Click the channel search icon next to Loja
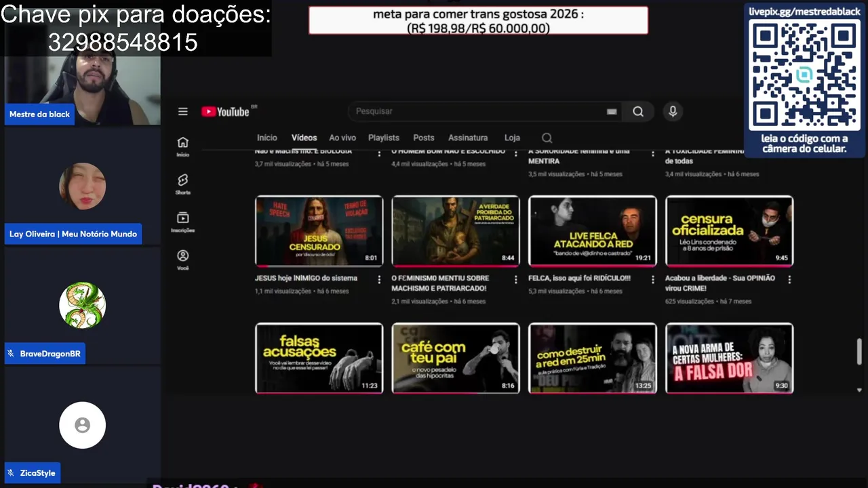The image size is (868, 488). coord(547,138)
